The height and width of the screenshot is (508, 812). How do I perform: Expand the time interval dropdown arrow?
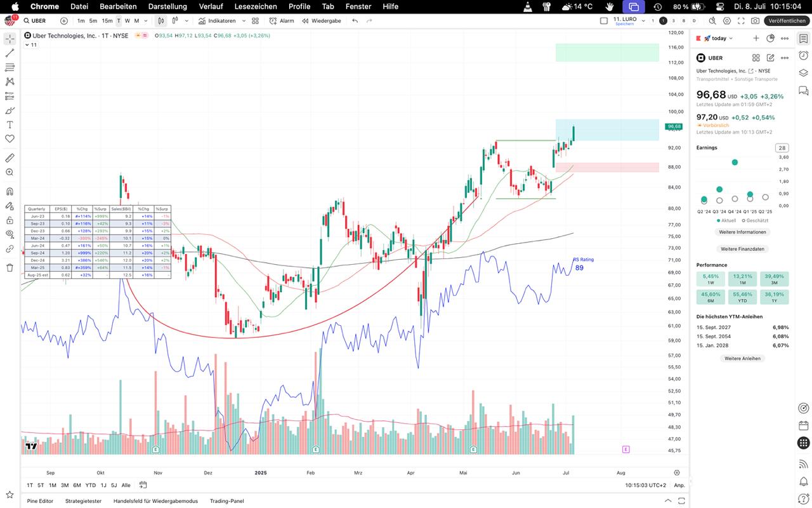click(x=146, y=21)
